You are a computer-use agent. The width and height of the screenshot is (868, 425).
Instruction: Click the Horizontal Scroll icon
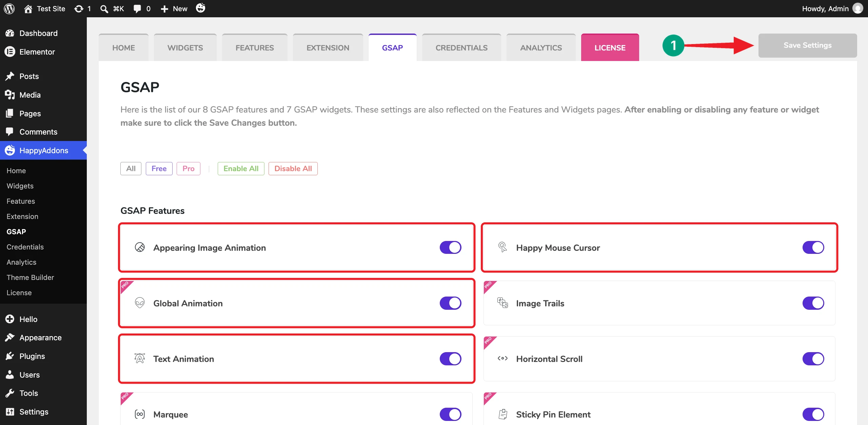coord(502,358)
